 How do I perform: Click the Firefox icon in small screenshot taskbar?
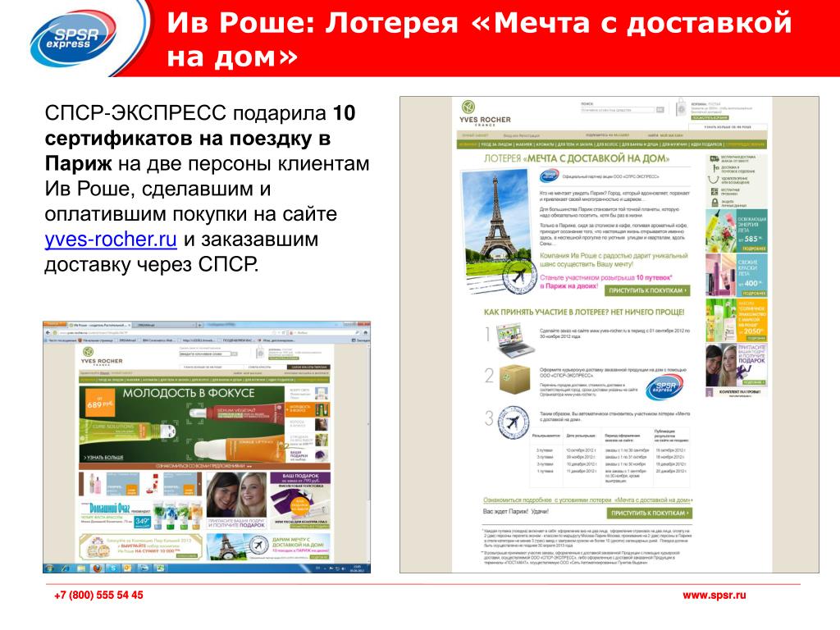pyautogui.click(x=97, y=568)
